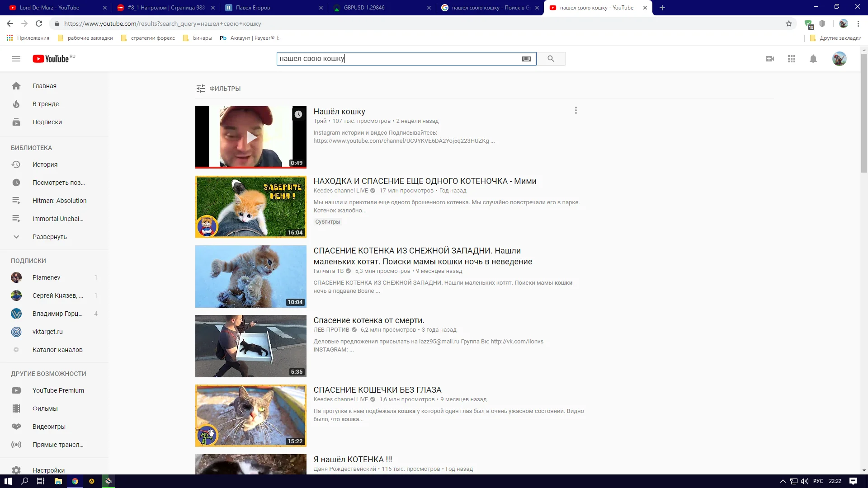Go to В тренде in the sidebar
The width and height of the screenshot is (868, 488).
pyautogui.click(x=46, y=104)
